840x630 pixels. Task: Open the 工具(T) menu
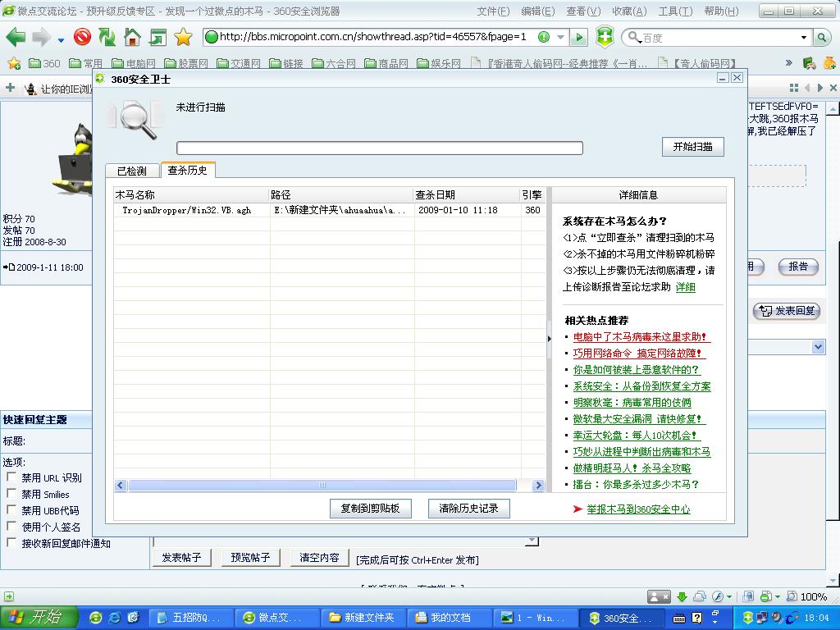675,11
